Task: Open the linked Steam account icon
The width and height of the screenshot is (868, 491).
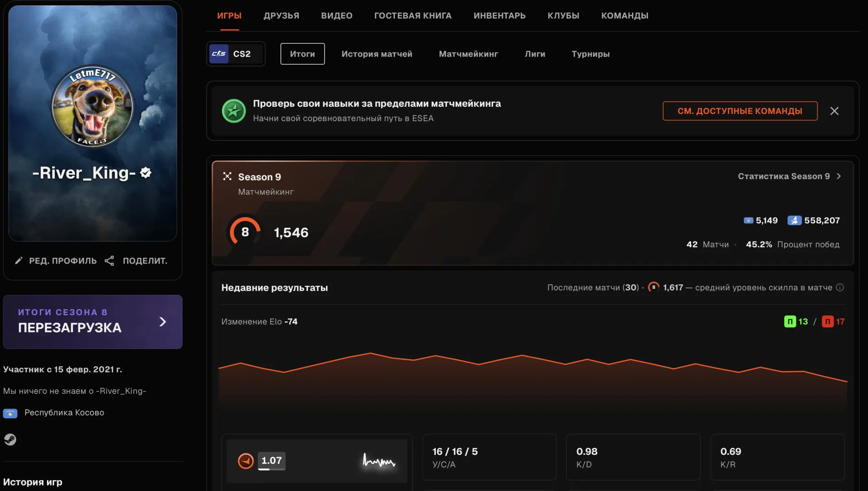Action: 10,439
